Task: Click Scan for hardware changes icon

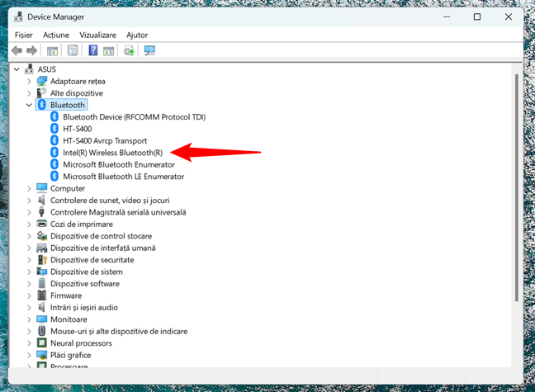Action: coord(149,51)
